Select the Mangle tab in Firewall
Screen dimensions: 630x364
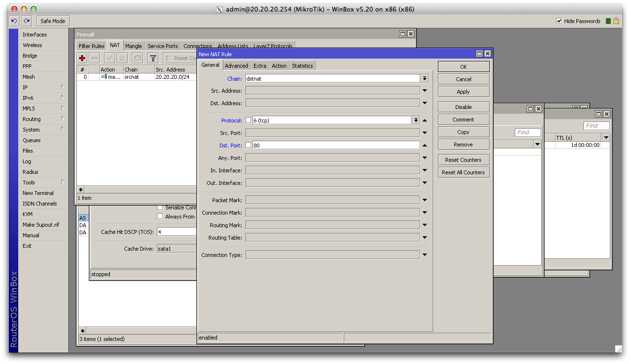(133, 46)
